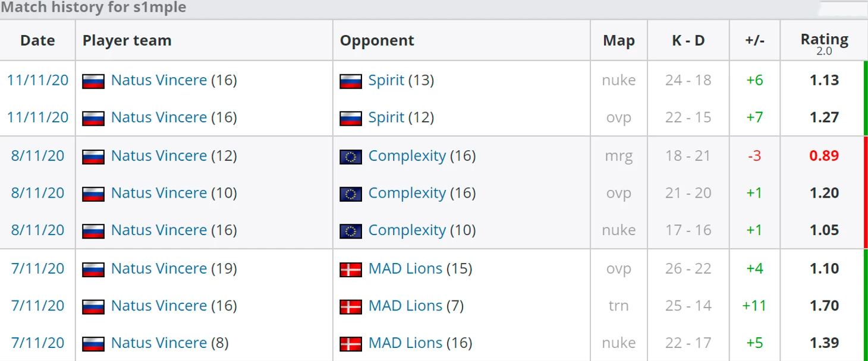868x361 pixels.
Task: Click EU flag next to Complexity mrg match
Action: (x=350, y=156)
